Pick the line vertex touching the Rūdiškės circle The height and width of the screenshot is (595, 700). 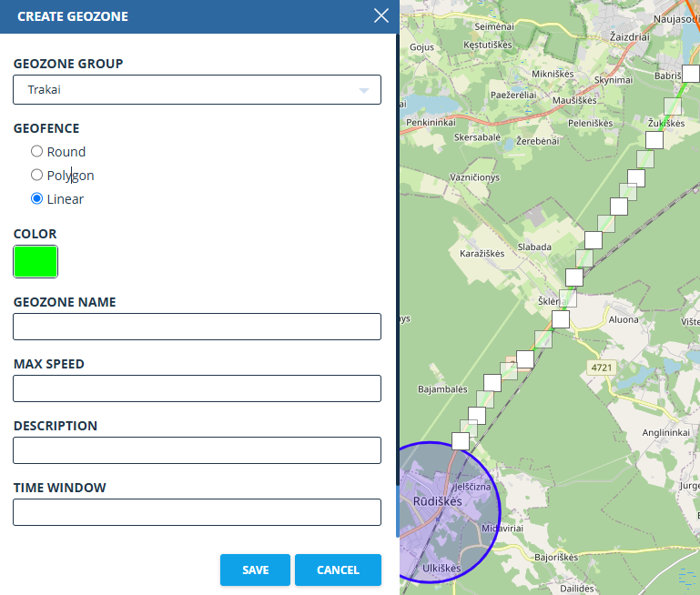(x=461, y=440)
